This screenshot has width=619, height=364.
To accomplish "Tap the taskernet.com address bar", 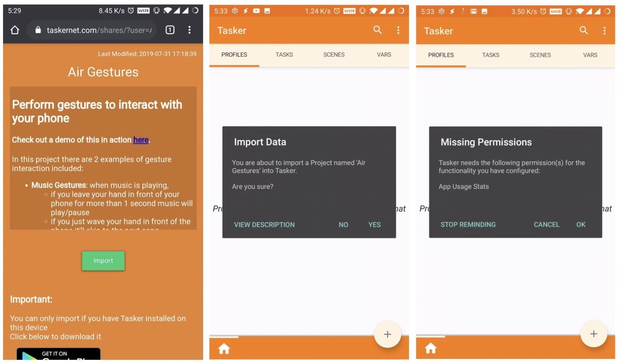I will click(92, 30).
